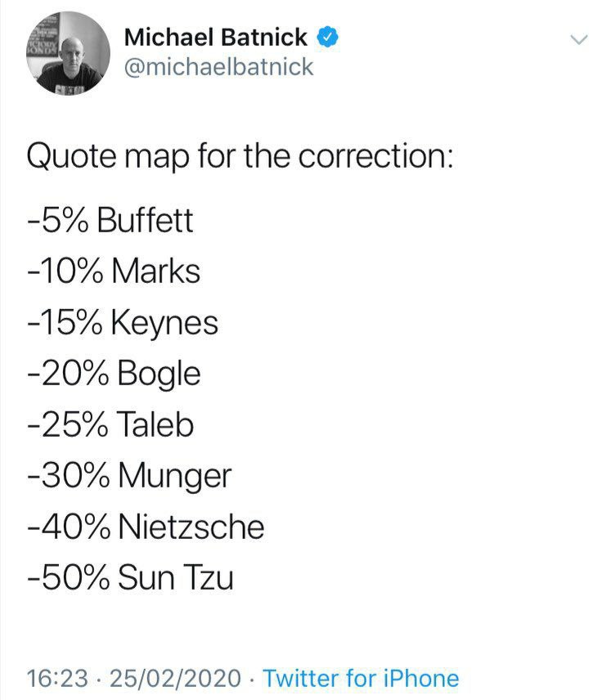Expand the tweet options chevron

click(578, 39)
